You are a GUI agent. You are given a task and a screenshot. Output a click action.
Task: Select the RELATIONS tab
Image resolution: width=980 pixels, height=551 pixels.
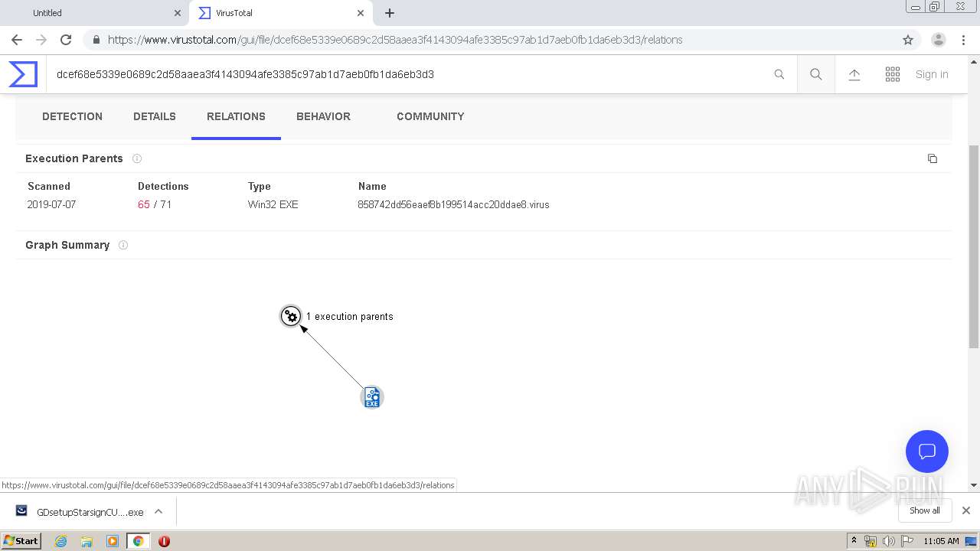pos(236,116)
